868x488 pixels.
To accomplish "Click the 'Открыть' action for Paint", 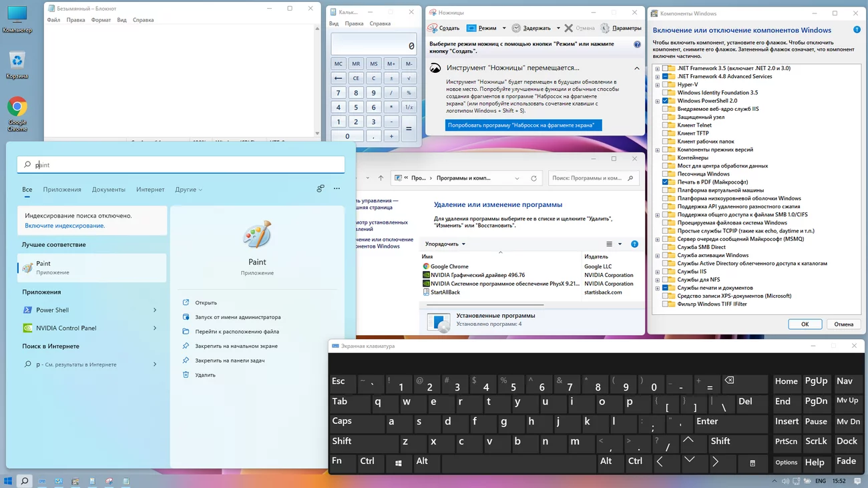I will (x=206, y=303).
